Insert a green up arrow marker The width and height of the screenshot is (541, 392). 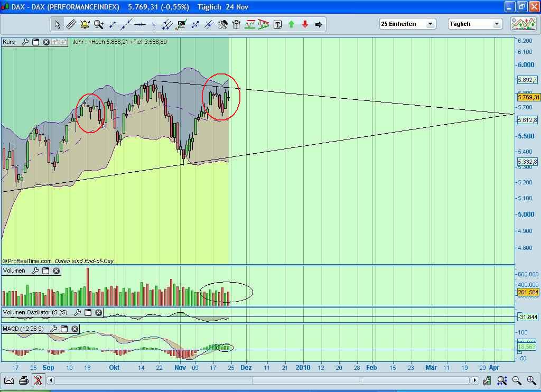[x=291, y=24]
